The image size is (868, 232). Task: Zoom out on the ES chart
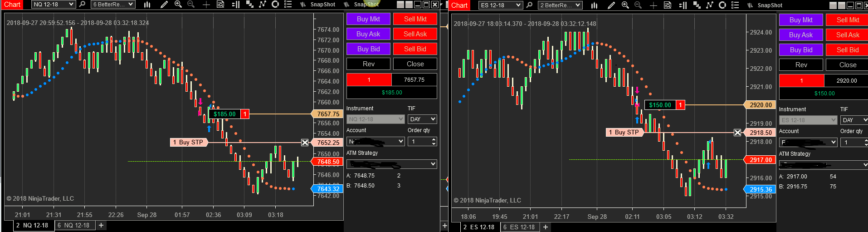pyautogui.click(x=638, y=5)
